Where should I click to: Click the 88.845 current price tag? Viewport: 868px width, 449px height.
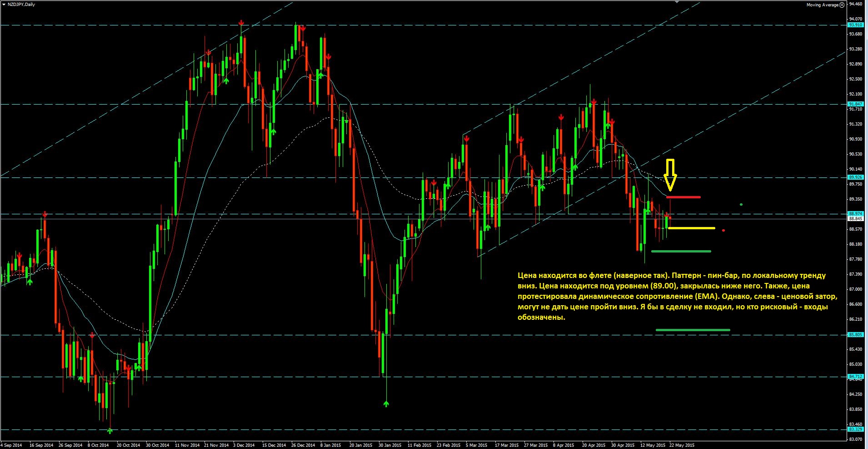click(x=855, y=219)
